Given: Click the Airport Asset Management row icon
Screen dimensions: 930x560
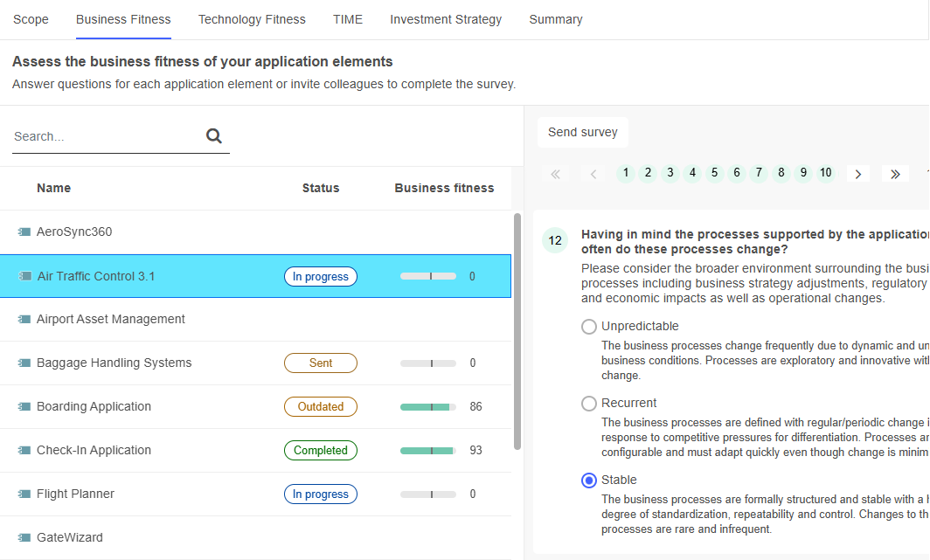Looking at the screenshot, I should (24, 320).
